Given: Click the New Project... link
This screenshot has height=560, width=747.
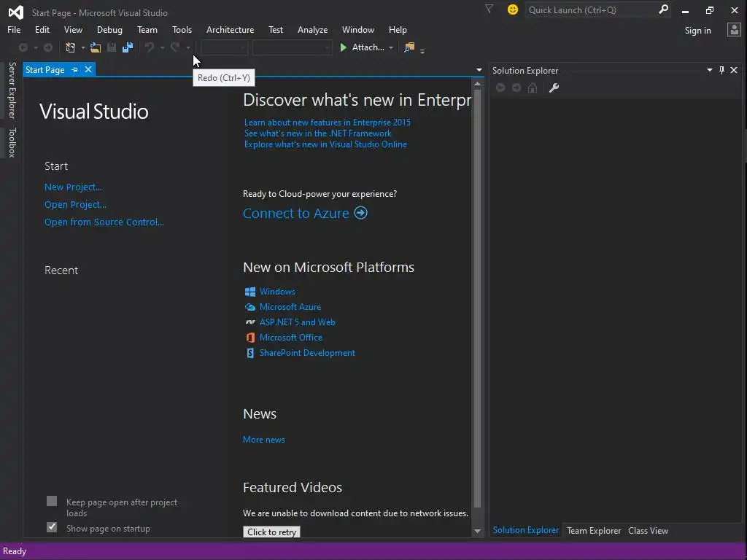Looking at the screenshot, I should point(73,187).
